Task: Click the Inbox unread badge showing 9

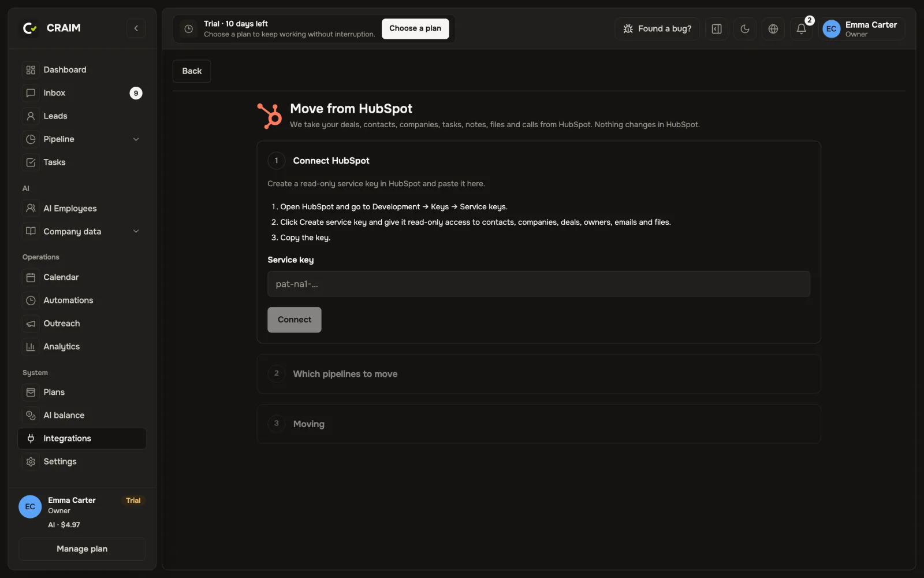Action: point(136,93)
